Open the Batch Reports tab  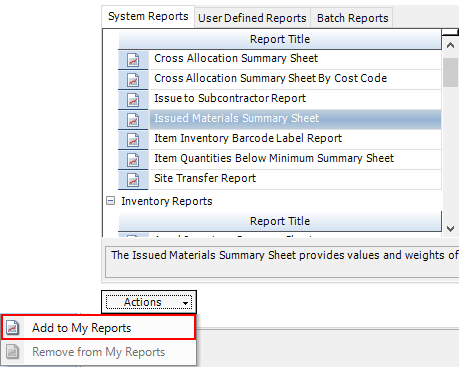(352, 18)
